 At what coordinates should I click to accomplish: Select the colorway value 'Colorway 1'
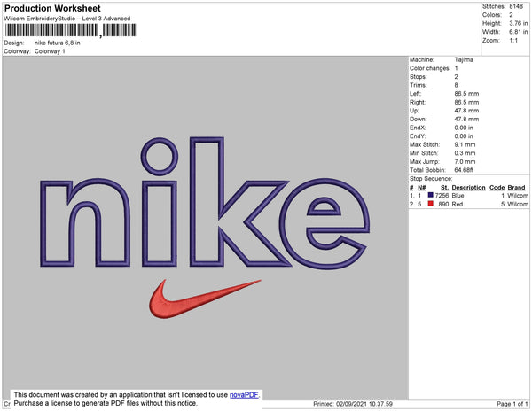(50, 51)
